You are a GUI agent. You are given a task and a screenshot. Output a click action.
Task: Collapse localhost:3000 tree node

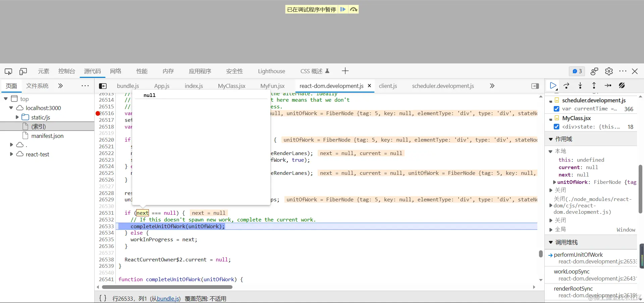[x=11, y=108]
